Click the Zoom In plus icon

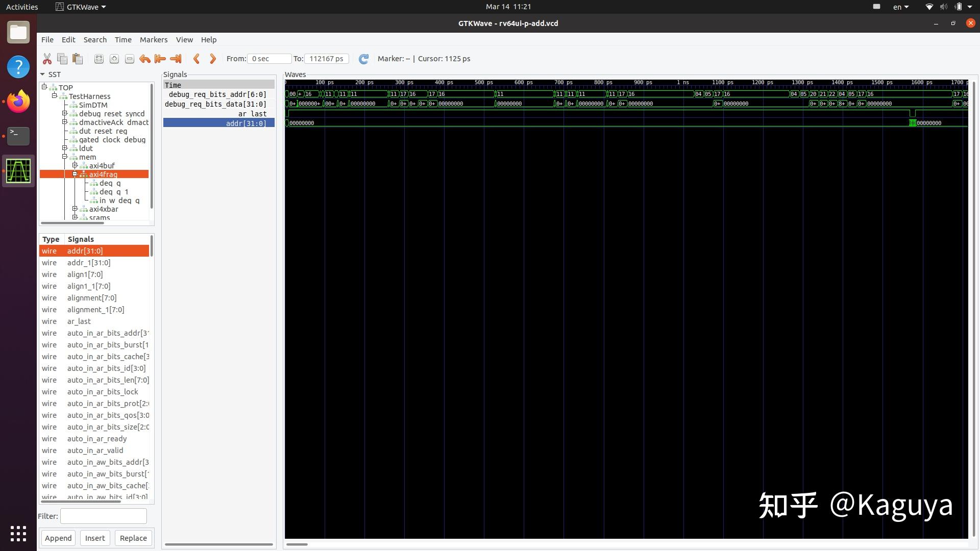pos(114,59)
